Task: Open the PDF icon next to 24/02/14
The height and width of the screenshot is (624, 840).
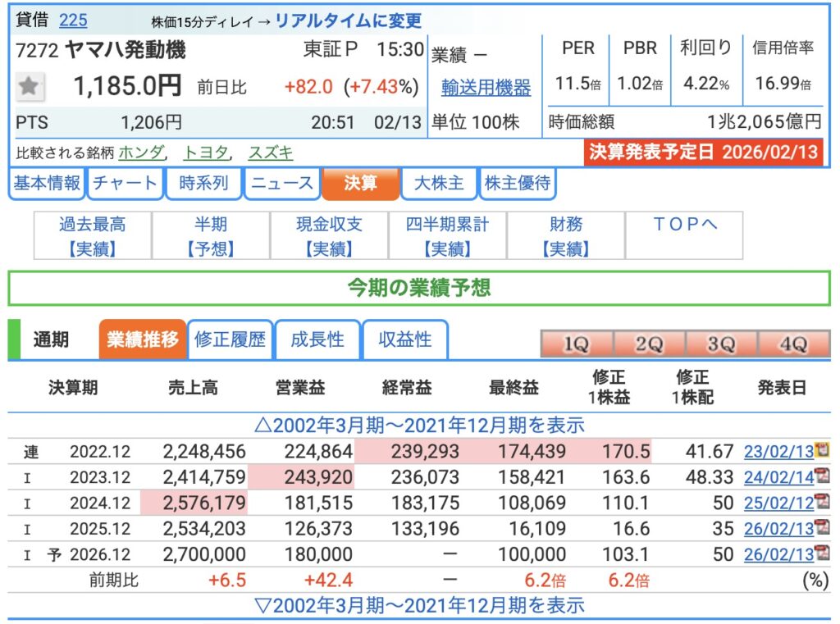Action: tap(821, 476)
